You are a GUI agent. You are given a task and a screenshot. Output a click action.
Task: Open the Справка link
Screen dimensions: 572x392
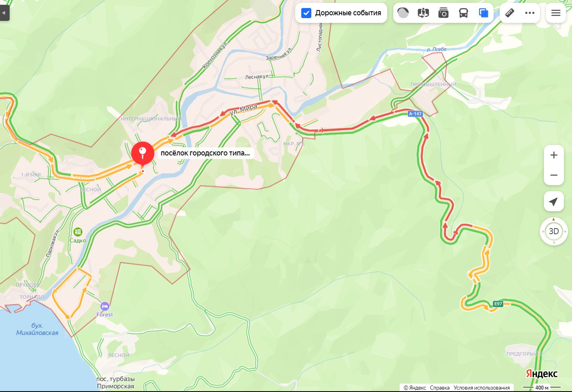(x=440, y=388)
